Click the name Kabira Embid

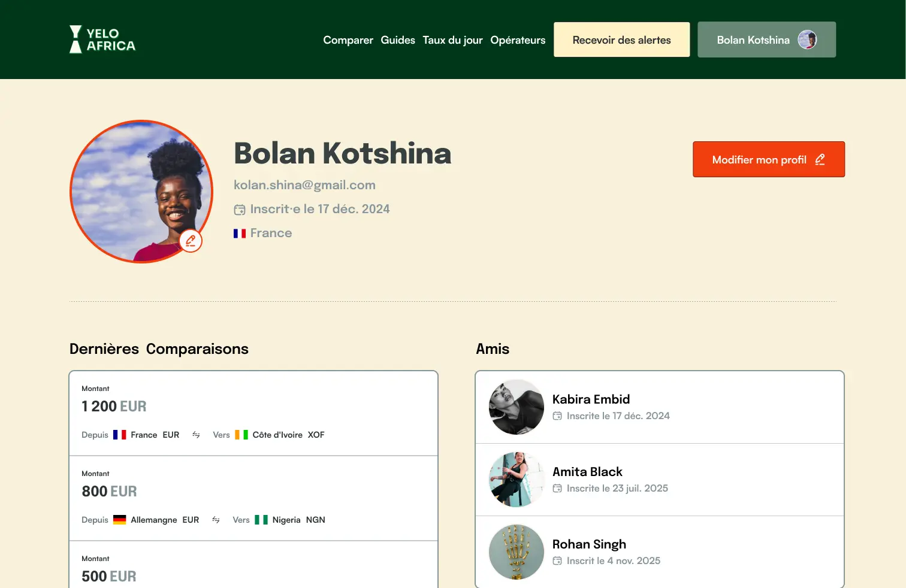click(x=591, y=399)
